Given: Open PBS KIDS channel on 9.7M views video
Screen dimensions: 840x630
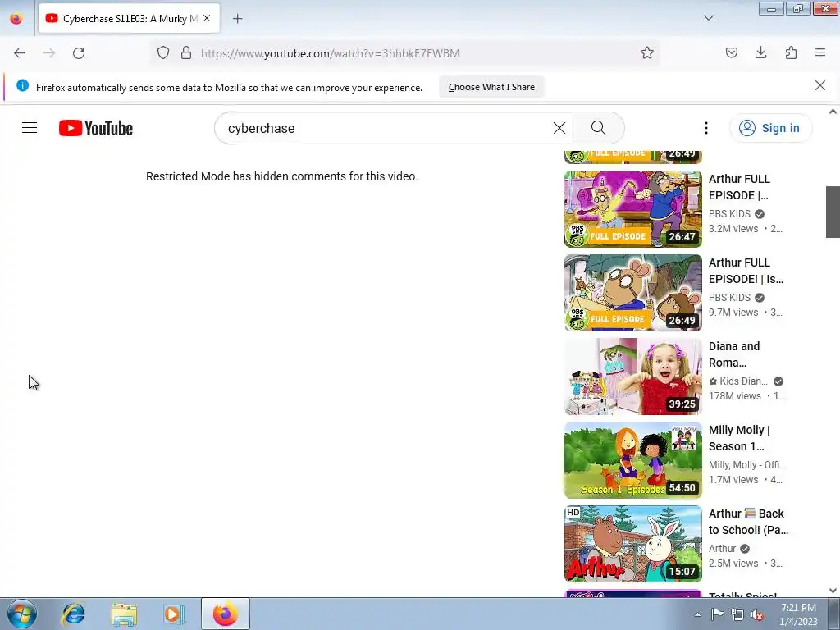Looking at the screenshot, I should [729, 297].
